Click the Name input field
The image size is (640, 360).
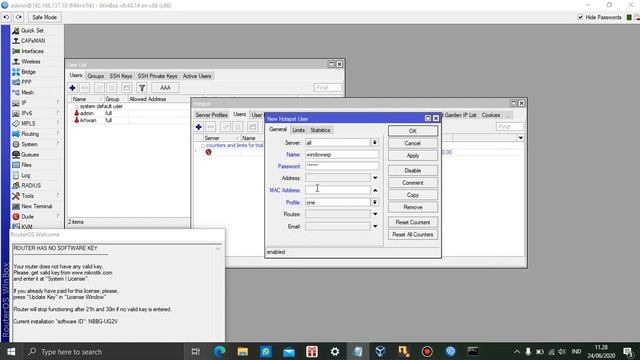342,155
